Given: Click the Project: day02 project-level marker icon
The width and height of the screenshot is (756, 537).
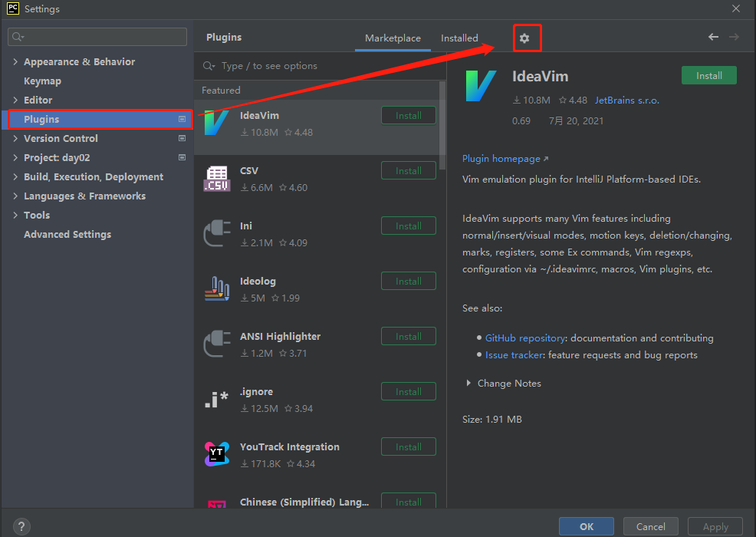Looking at the screenshot, I should pos(182,157).
